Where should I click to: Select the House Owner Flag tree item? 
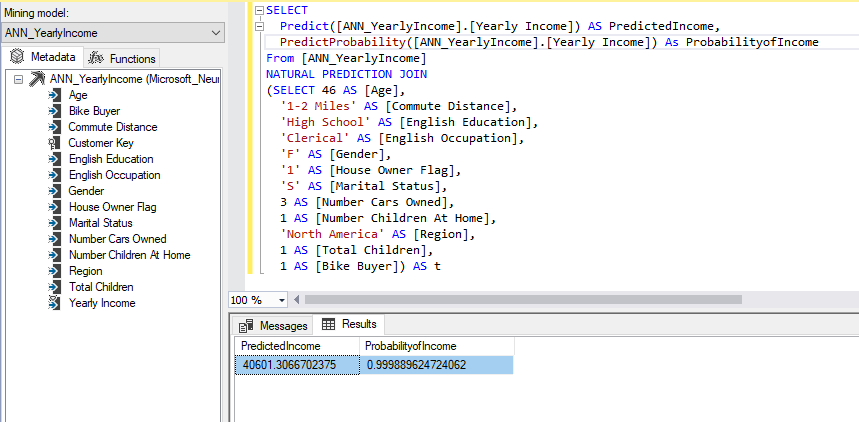pos(112,207)
